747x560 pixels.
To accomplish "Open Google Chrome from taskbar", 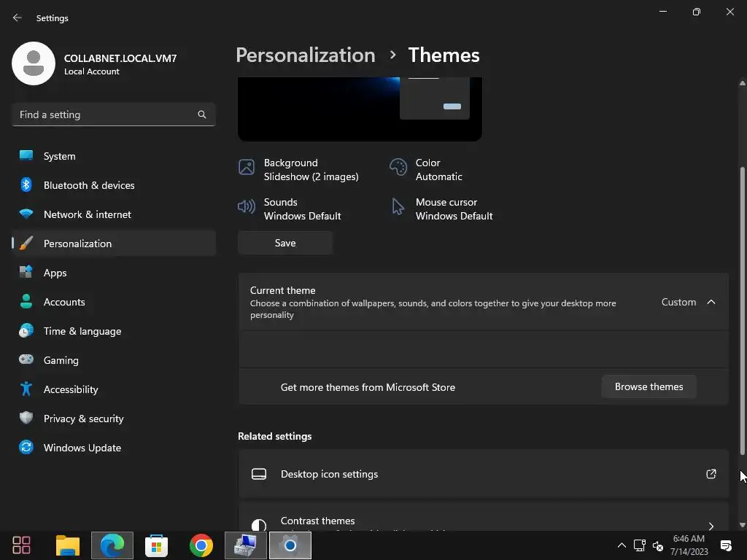I will click(201, 545).
